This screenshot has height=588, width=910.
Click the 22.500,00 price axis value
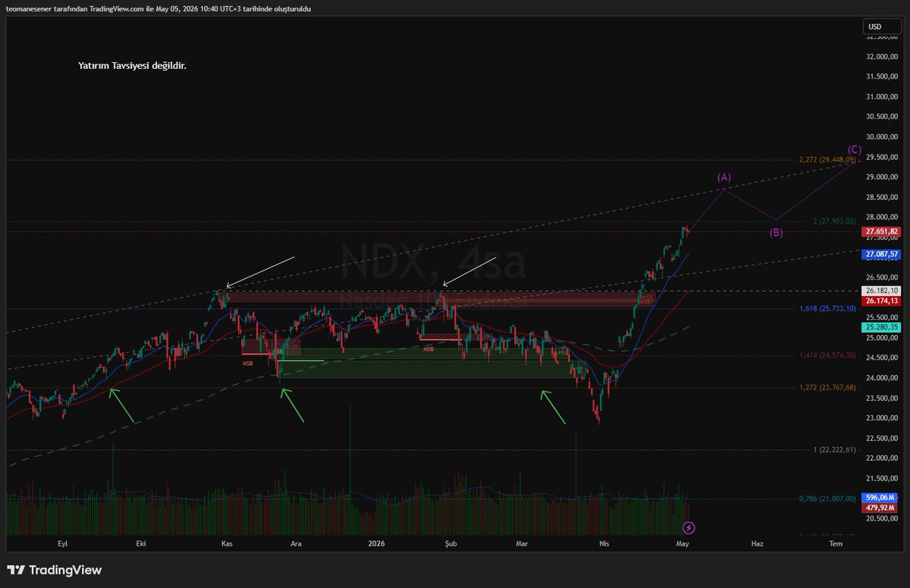coord(883,438)
